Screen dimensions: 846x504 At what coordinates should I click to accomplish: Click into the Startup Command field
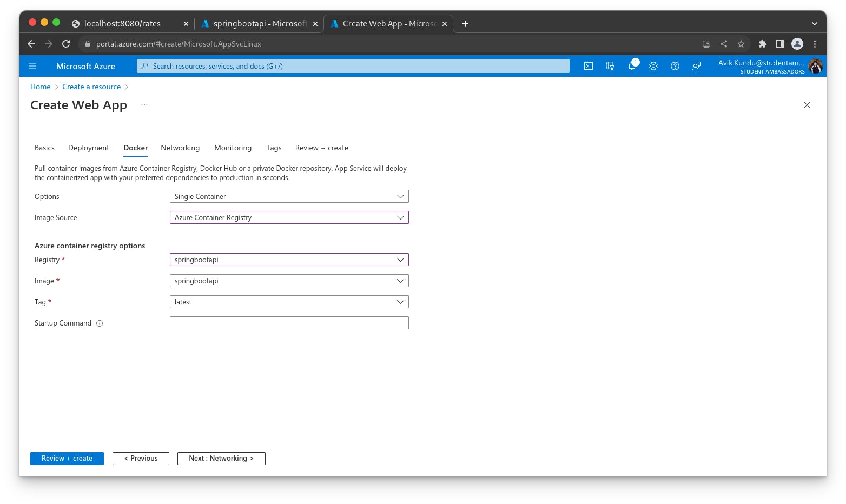pyautogui.click(x=289, y=323)
